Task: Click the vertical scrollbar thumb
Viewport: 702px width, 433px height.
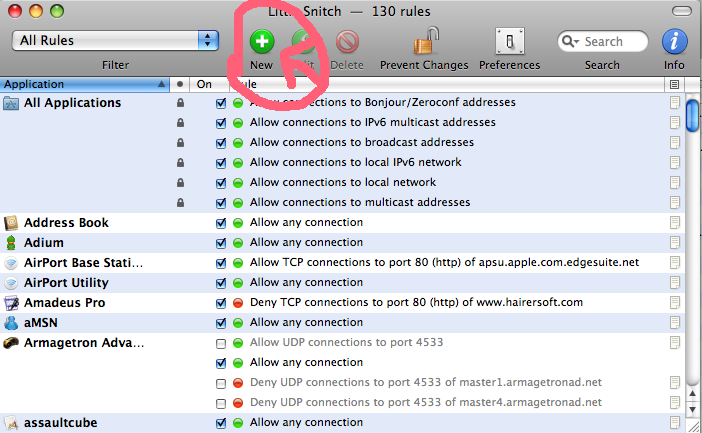Action: [693, 116]
